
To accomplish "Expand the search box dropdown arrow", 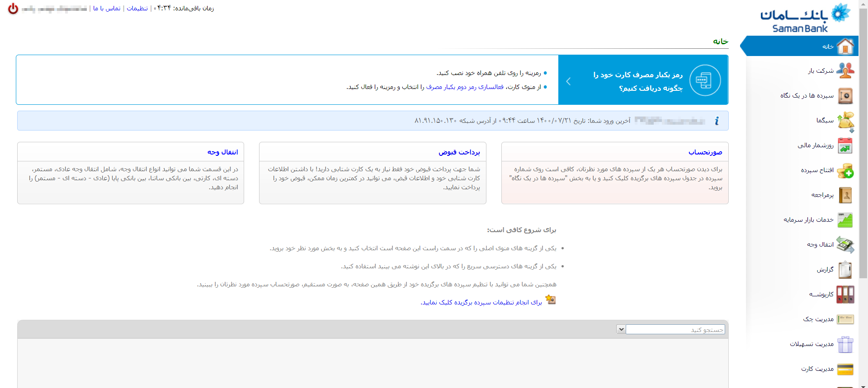I will coord(621,330).
